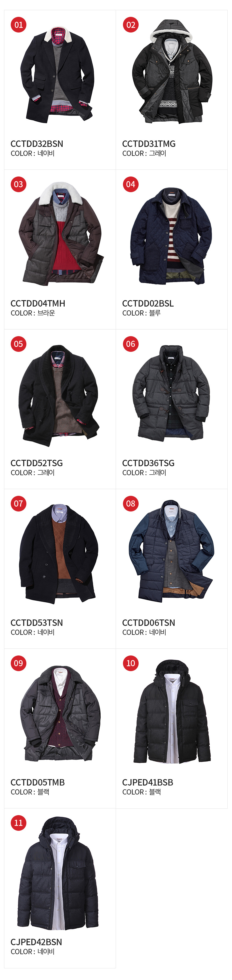Click the red 10 number badge
The image size is (232, 980).
pyautogui.click(x=130, y=664)
